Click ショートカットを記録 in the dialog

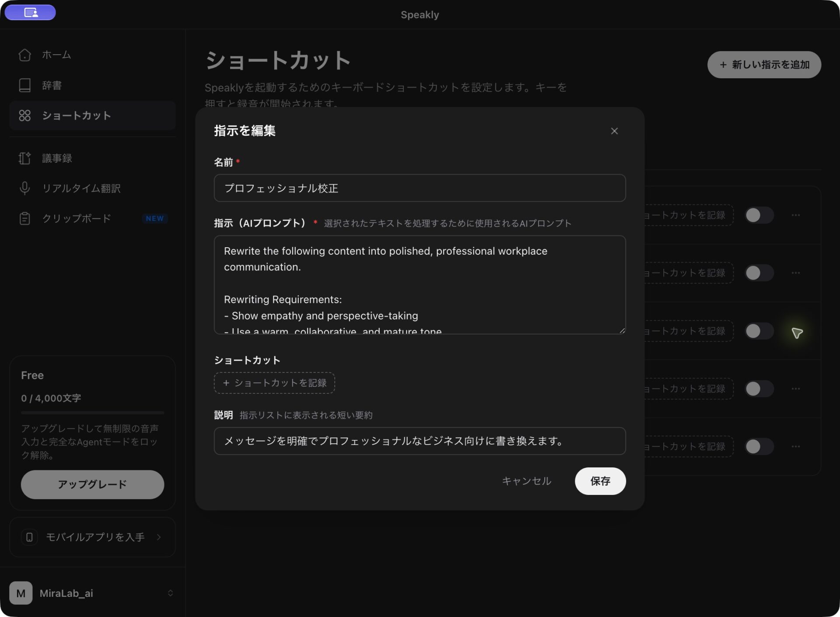(x=274, y=383)
